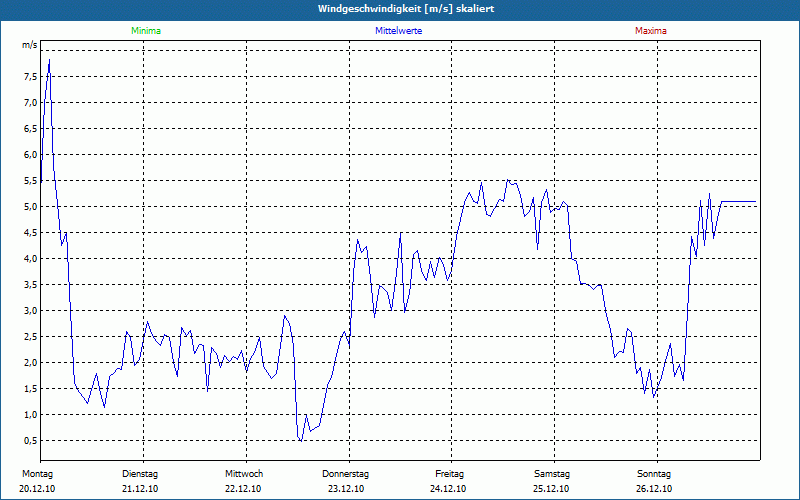Click the Dienstag day label
The image size is (800, 500).
(140, 474)
